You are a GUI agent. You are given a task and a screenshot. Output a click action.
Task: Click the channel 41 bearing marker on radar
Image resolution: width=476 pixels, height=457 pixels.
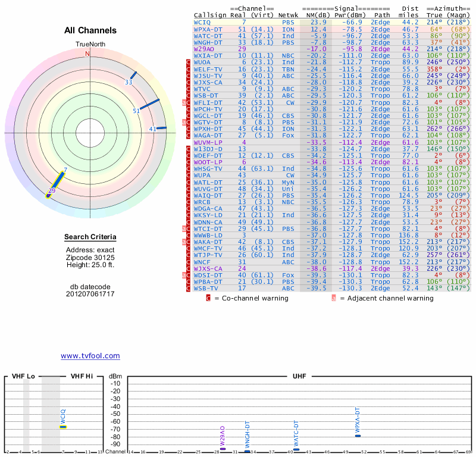[x=160, y=128]
